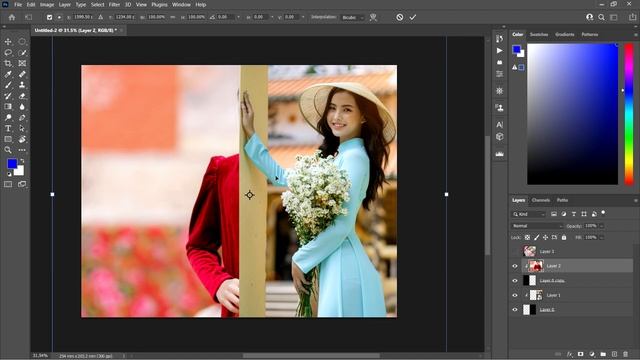Select the Horizontal Type tool

point(8,128)
